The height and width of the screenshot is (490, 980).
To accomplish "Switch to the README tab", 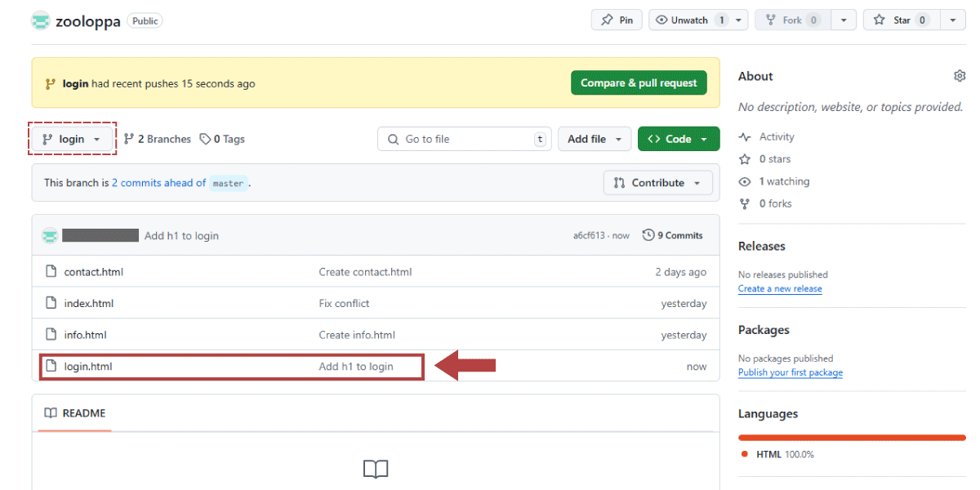I will (75, 413).
